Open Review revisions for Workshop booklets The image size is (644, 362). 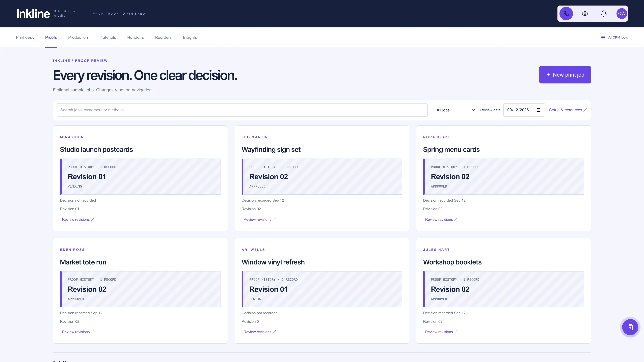pos(441,332)
